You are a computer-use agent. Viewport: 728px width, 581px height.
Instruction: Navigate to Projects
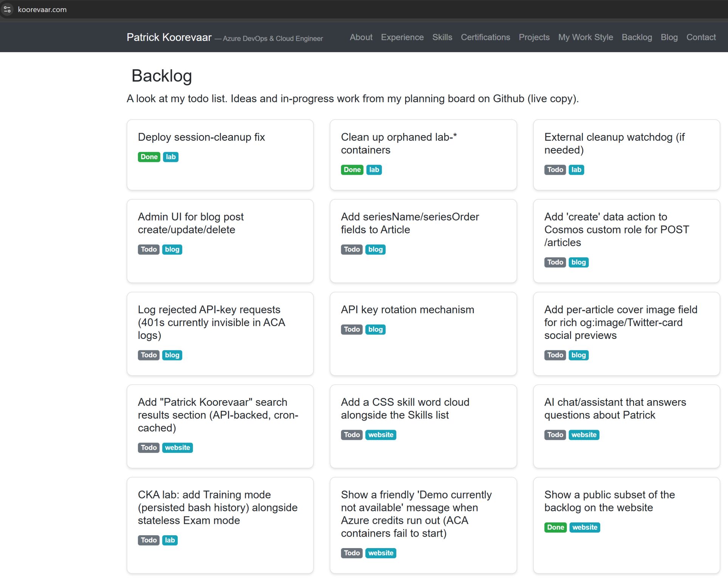[x=534, y=37]
